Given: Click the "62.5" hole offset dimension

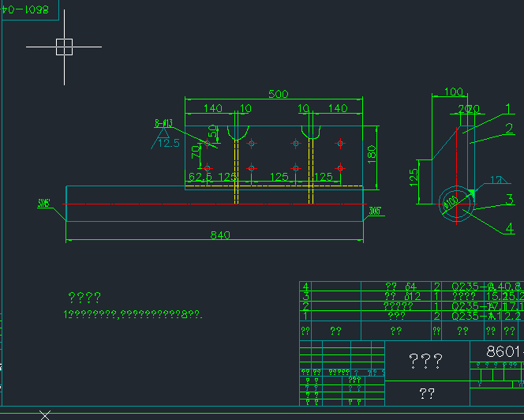Looking at the screenshot, I should (x=200, y=177).
